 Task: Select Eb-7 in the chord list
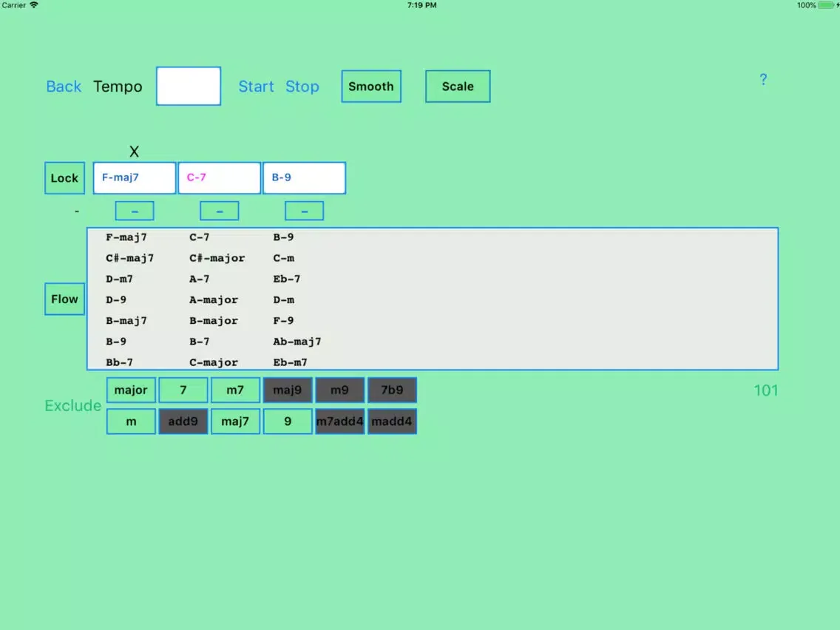287,279
